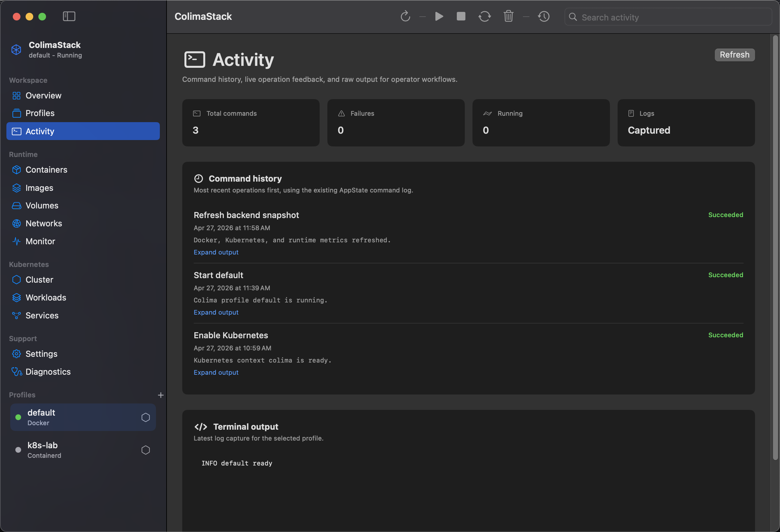Viewport: 780px width, 532px height.
Task: Click the Overview grid icon
Action: (x=16, y=96)
